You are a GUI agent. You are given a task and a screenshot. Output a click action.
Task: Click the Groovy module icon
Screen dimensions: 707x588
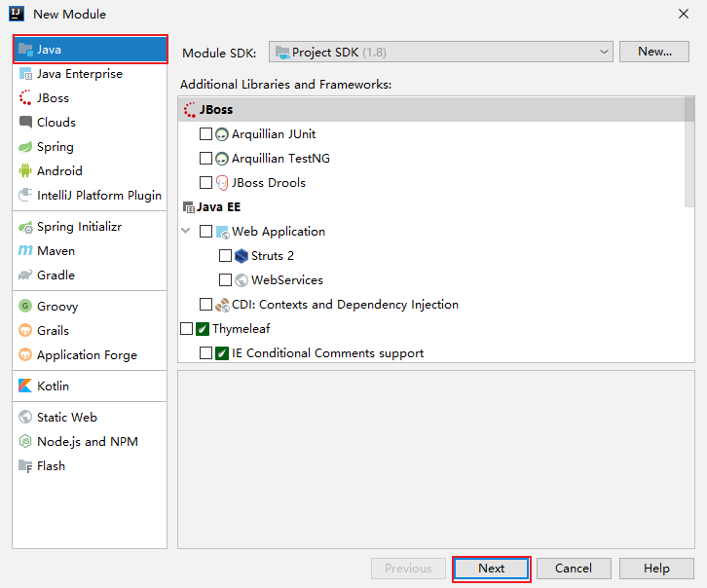pyautogui.click(x=26, y=307)
